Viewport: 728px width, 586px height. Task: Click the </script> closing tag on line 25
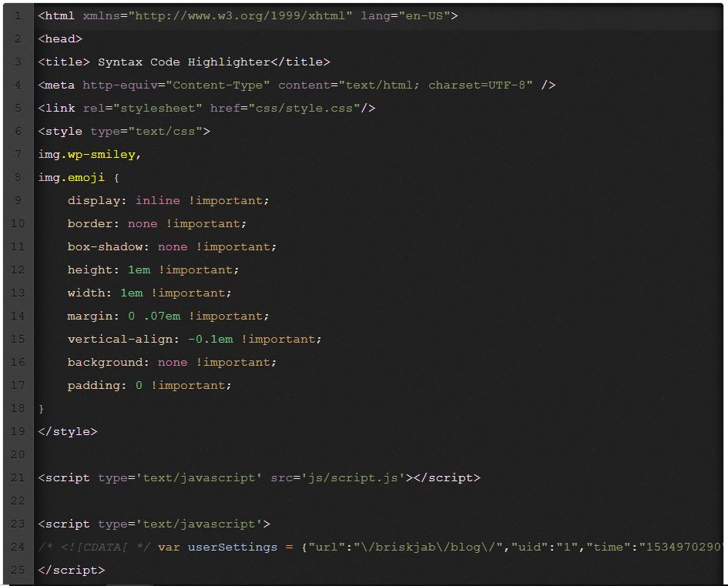pos(72,571)
